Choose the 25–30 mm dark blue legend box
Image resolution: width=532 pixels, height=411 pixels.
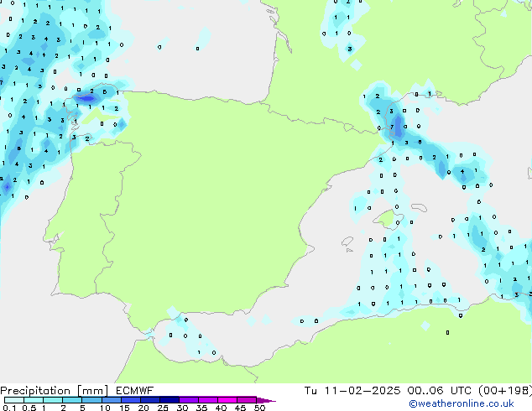coord(169,400)
